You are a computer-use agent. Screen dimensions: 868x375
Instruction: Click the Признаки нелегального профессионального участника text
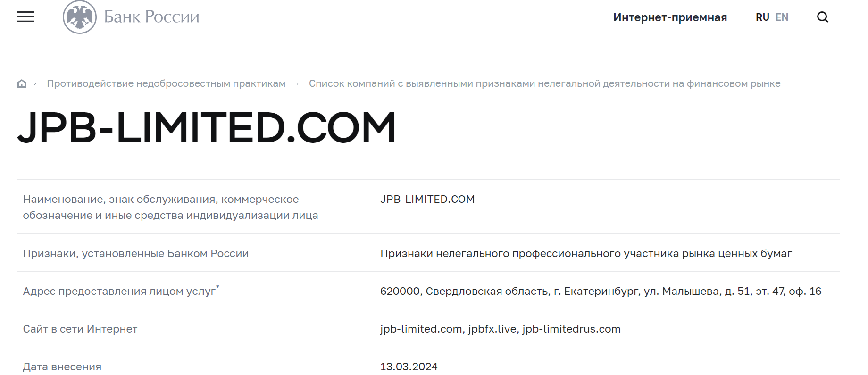[586, 253]
